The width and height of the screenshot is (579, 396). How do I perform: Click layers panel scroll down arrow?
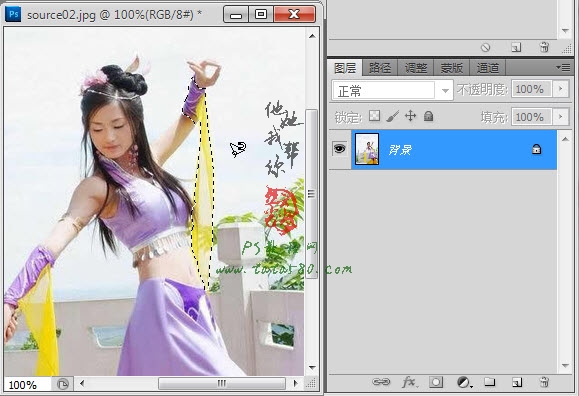565,366
